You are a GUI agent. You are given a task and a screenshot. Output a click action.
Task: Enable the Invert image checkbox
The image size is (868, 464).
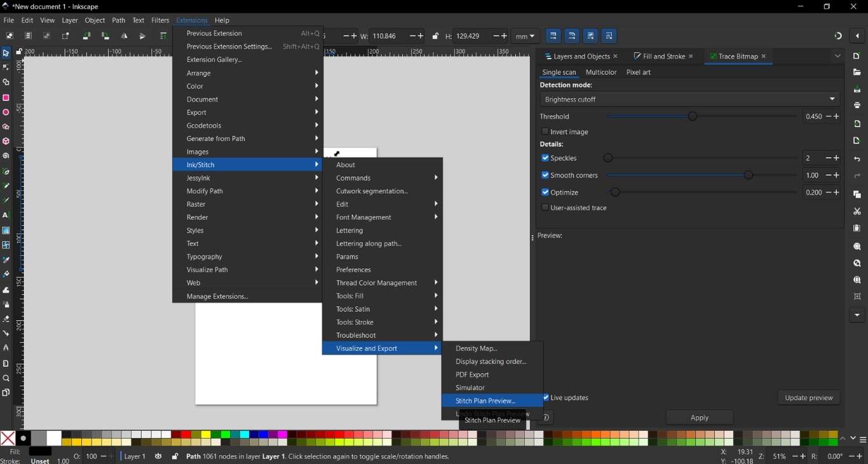pyautogui.click(x=545, y=132)
